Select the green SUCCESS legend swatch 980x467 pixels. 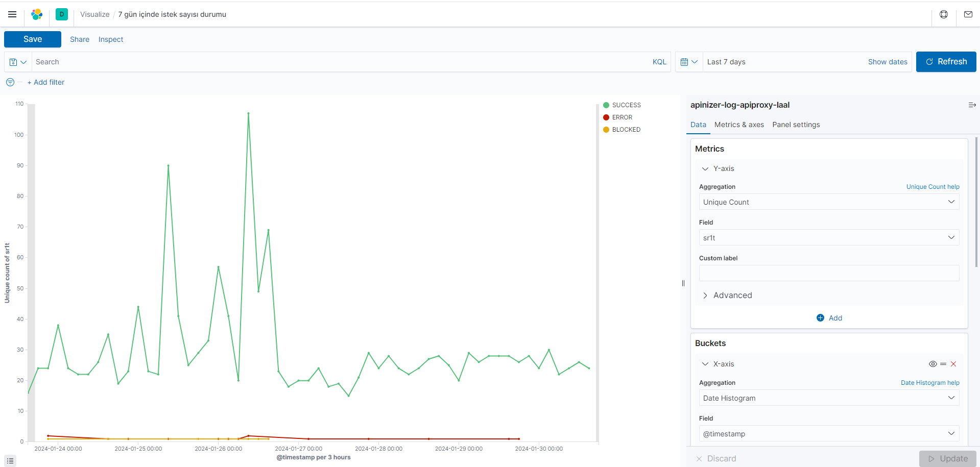tap(606, 105)
